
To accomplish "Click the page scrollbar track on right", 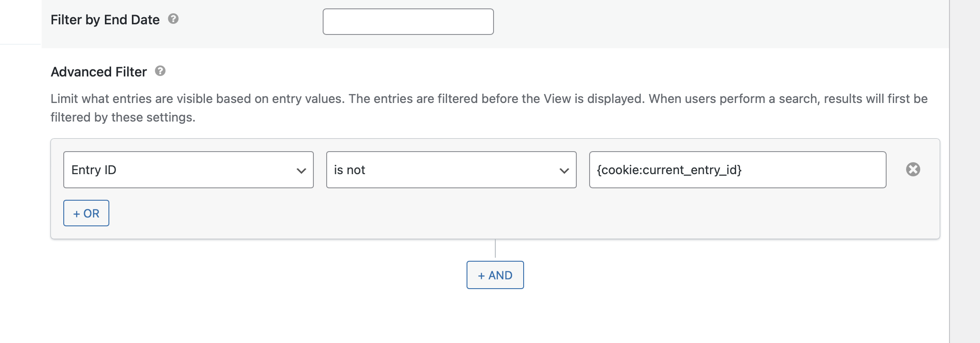I will [965, 177].
